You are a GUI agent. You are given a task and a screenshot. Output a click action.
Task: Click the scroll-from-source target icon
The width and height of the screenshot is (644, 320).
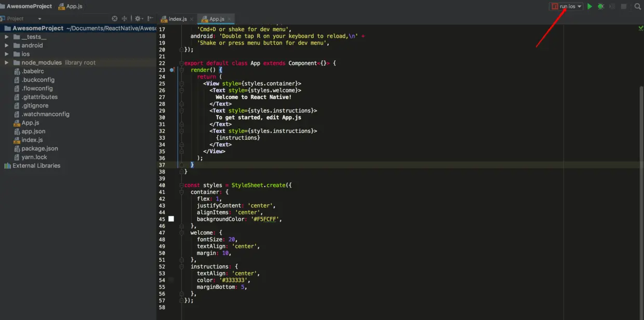(115, 18)
